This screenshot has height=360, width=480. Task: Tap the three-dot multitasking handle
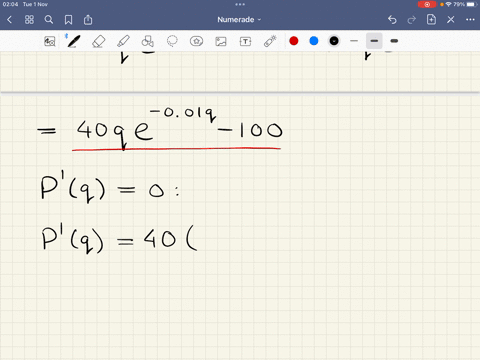[x=240, y=4]
